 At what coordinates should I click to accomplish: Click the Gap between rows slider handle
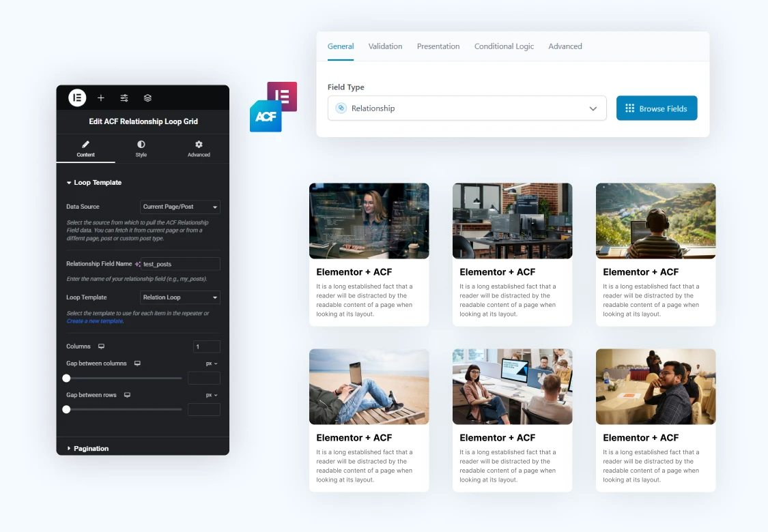(67, 410)
